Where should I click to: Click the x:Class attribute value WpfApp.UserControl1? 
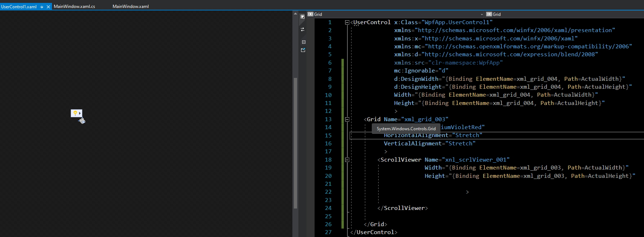point(457,22)
